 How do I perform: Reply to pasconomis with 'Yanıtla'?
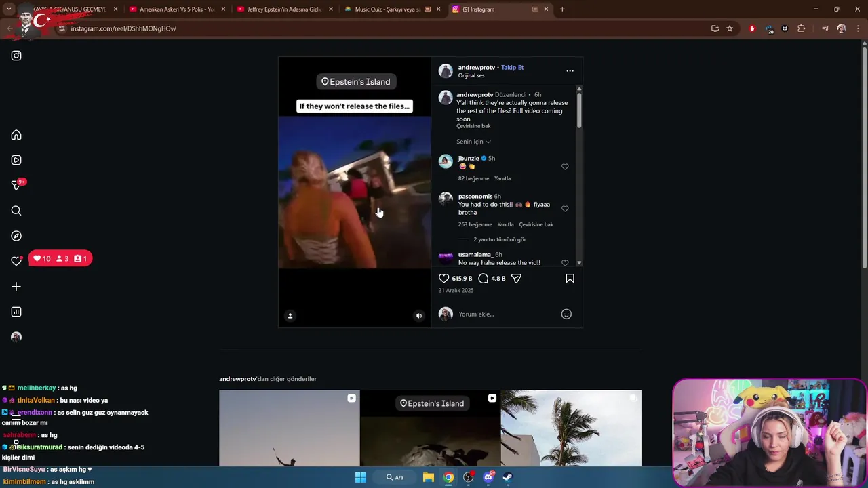pyautogui.click(x=506, y=224)
